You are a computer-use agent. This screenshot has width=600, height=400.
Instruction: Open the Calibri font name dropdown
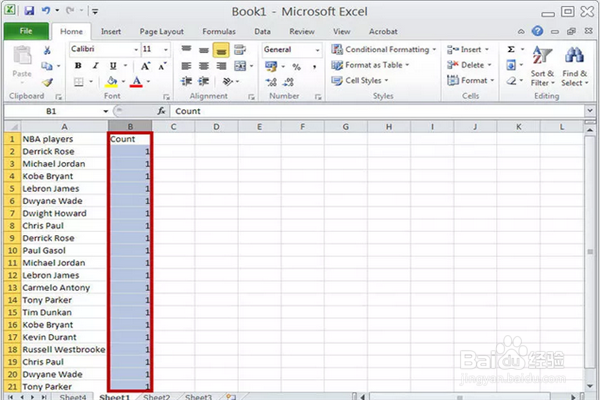coord(136,49)
